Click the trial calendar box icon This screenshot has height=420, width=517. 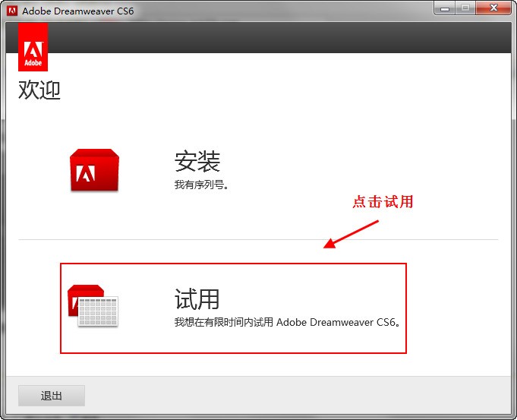[x=93, y=306]
